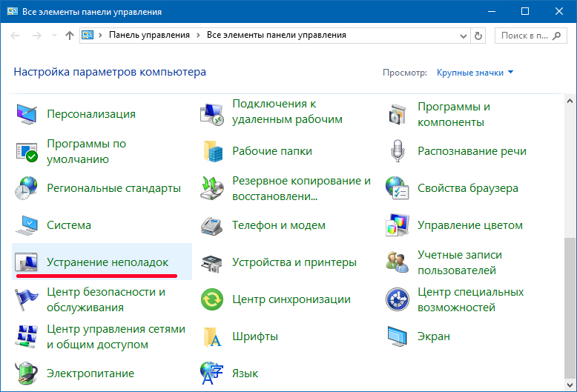This screenshot has height=392, width=577.
Task: Open the Personalization icon
Action: pos(27,114)
